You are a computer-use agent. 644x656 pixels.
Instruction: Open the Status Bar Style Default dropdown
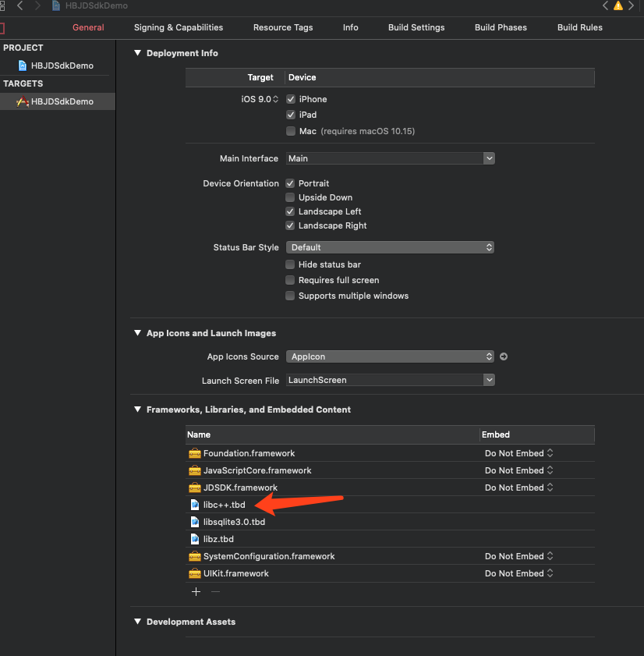point(390,247)
